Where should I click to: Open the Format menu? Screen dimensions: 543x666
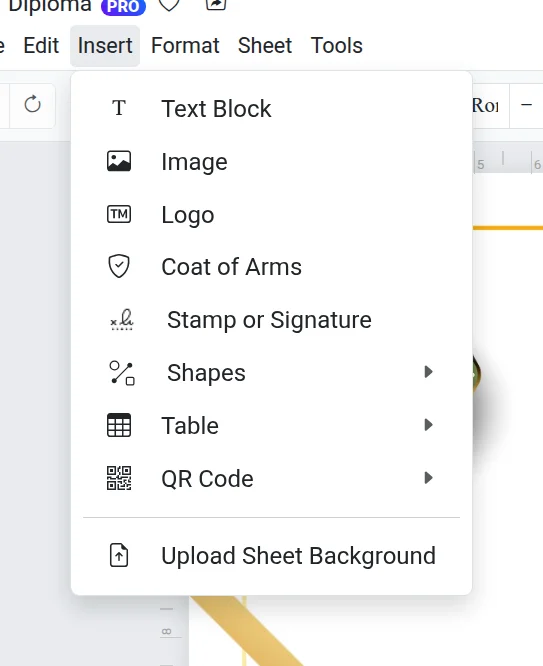[185, 45]
